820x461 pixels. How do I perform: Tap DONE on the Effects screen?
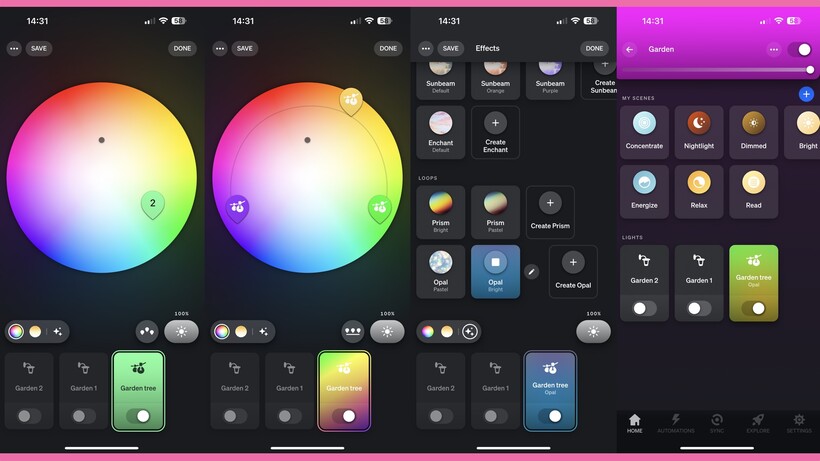(x=594, y=48)
